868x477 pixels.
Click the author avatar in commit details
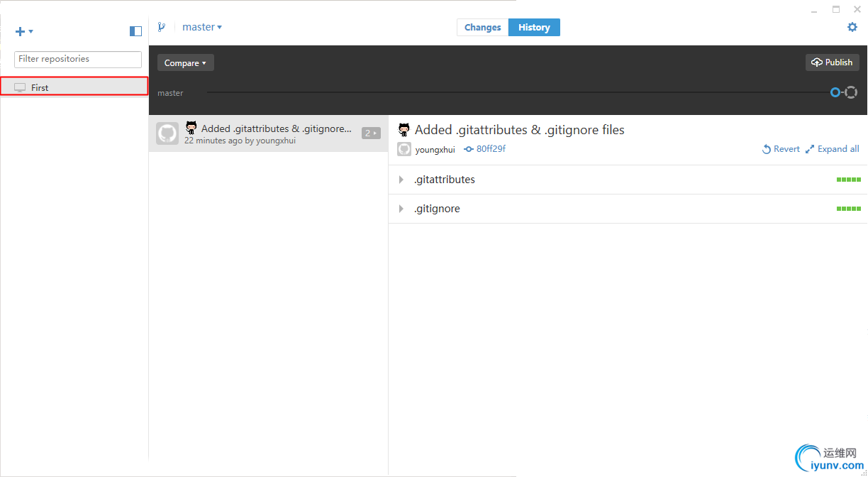[404, 149]
